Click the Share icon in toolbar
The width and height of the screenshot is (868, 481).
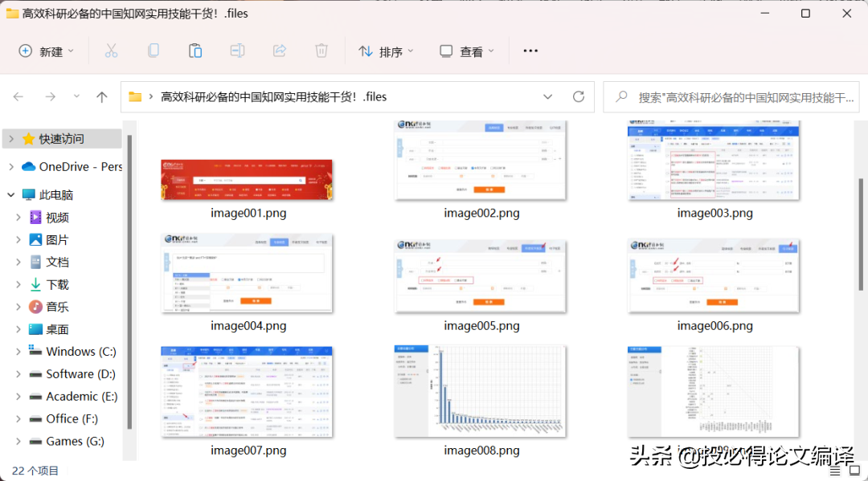point(280,51)
